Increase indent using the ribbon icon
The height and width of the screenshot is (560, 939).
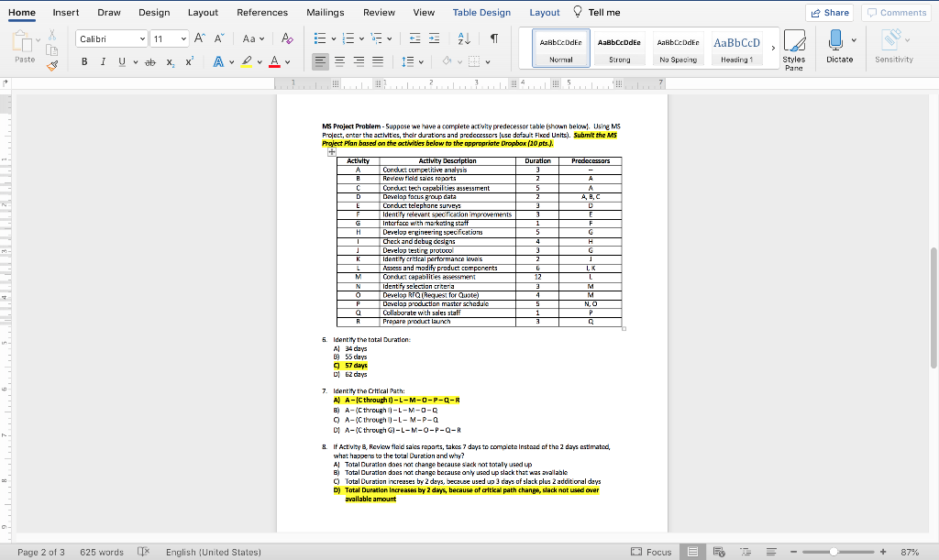[434, 38]
